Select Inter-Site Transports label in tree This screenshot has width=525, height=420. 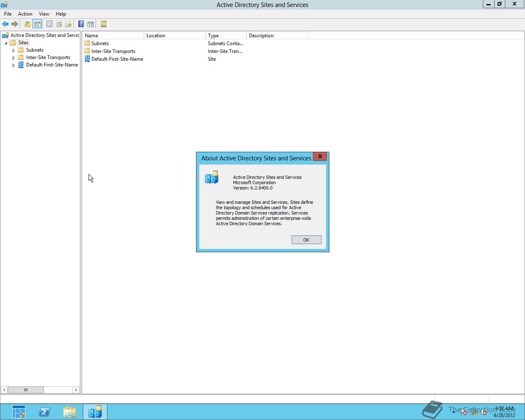(x=48, y=57)
